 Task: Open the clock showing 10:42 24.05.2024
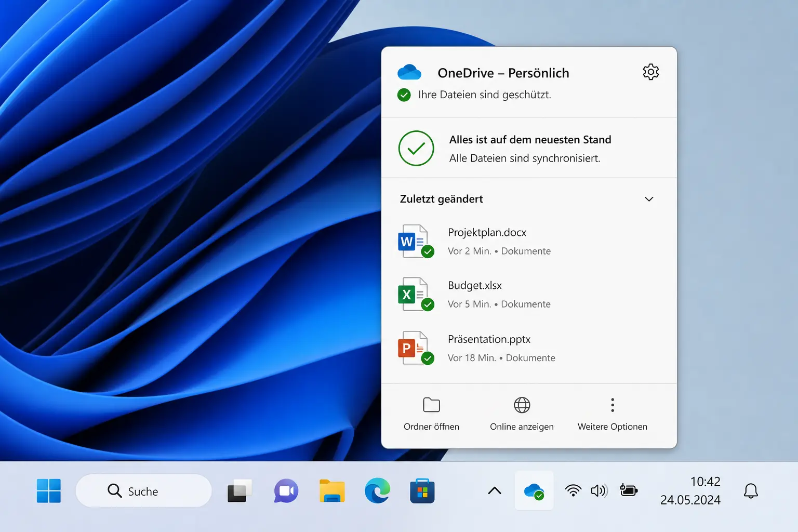[x=690, y=491]
